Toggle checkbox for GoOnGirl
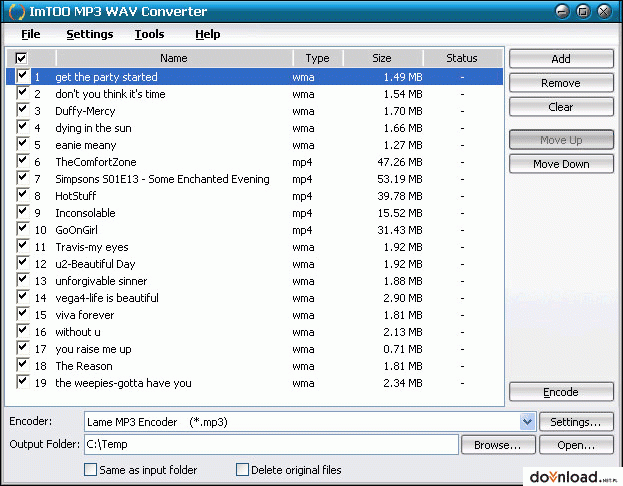623x486 pixels. click(x=22, y=229)
